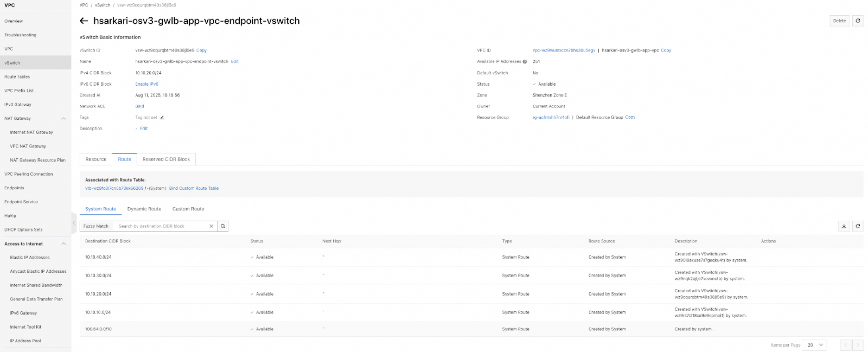Clear the route search field with X
This screenshot has height=352, width=868.
pos(211,226)
